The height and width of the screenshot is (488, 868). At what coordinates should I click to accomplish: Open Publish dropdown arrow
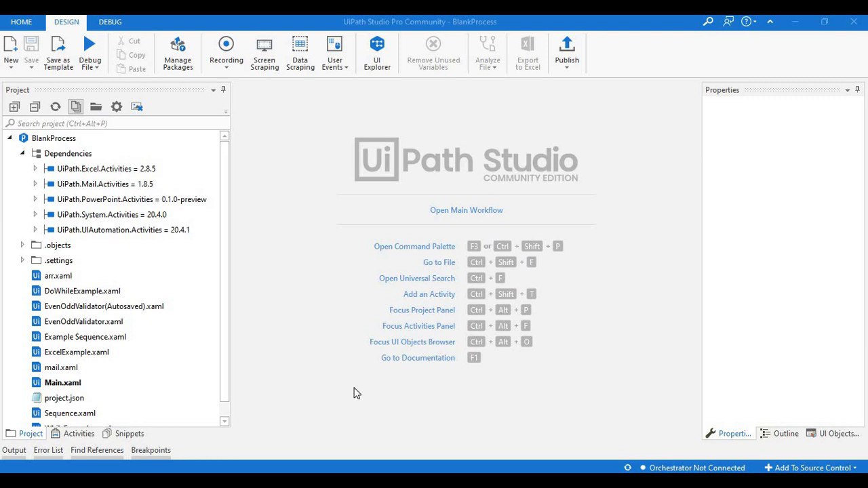[567, 68]
